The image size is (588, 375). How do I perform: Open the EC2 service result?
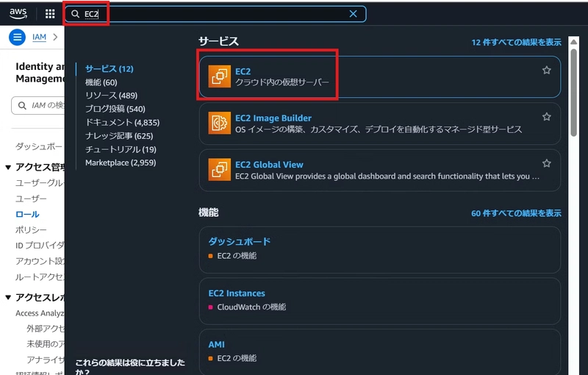[380, 76]
